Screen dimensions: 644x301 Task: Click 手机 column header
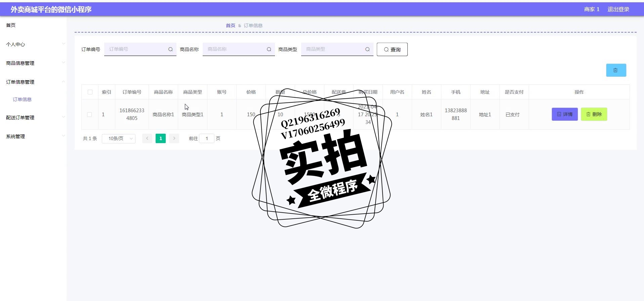point(456,92)
